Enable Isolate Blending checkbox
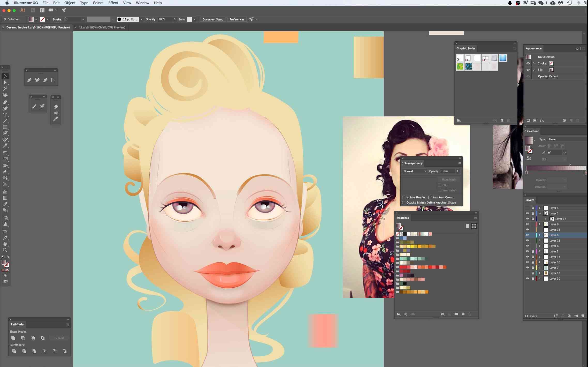Image resolution: width=588 pixels, height=367 pixels. point(403,197)
